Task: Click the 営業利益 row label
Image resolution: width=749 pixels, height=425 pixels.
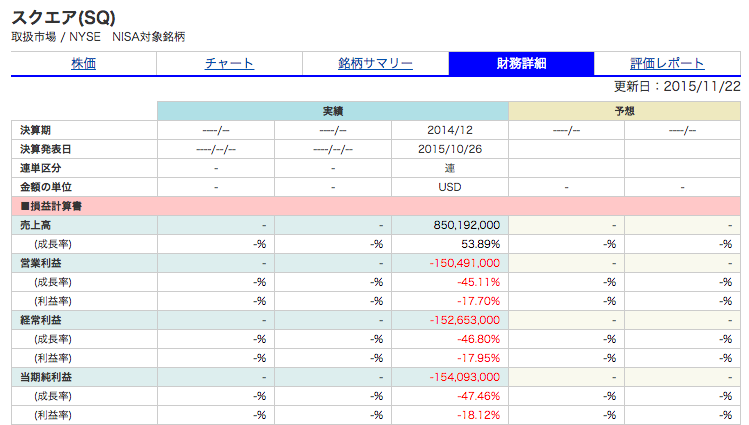Action: 41,263
